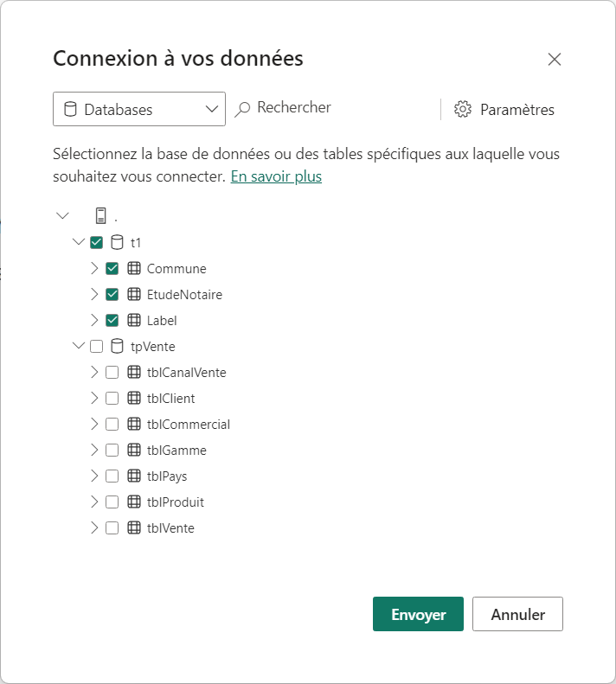Click the Commune table grid icon
616x684 pixels.
click(x=134, y=268)
